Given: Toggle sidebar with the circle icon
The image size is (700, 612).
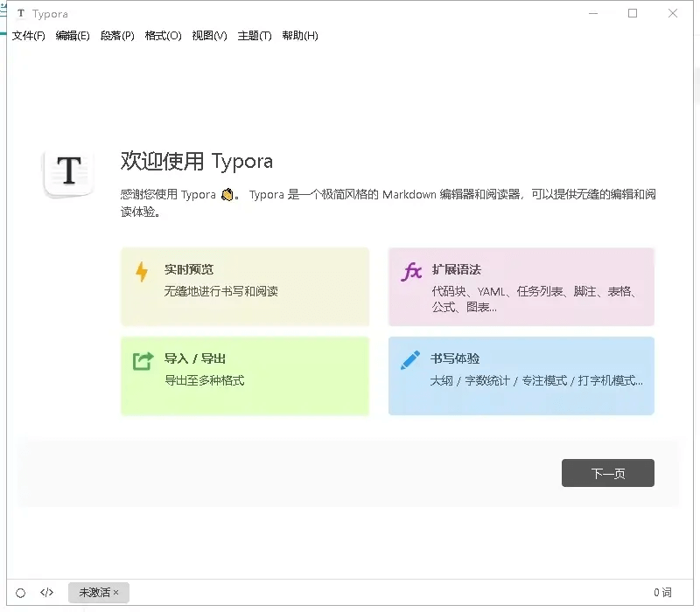Looking at the screenshot, I should 20,593.
